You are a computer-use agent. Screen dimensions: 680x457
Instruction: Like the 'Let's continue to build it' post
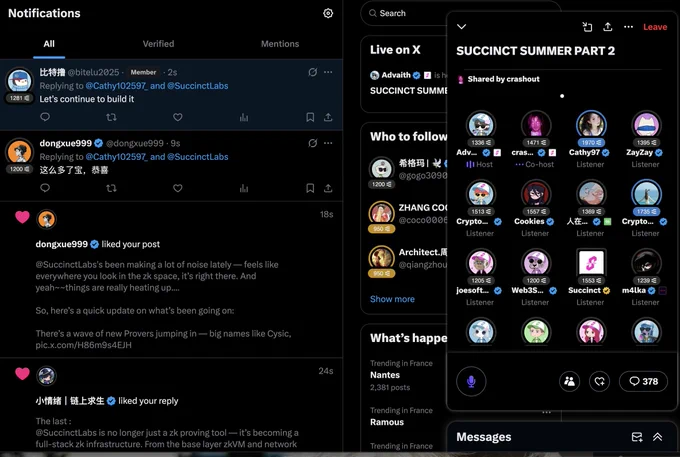178,117
